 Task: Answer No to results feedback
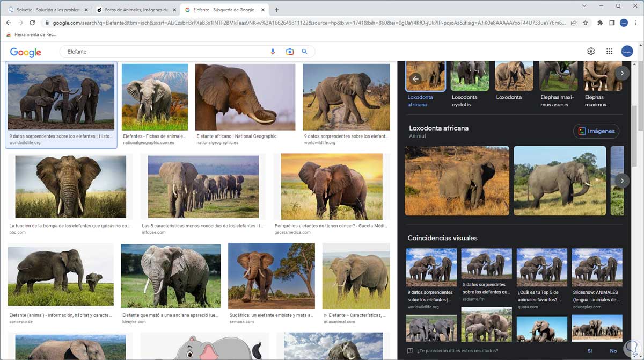[613, 351]
